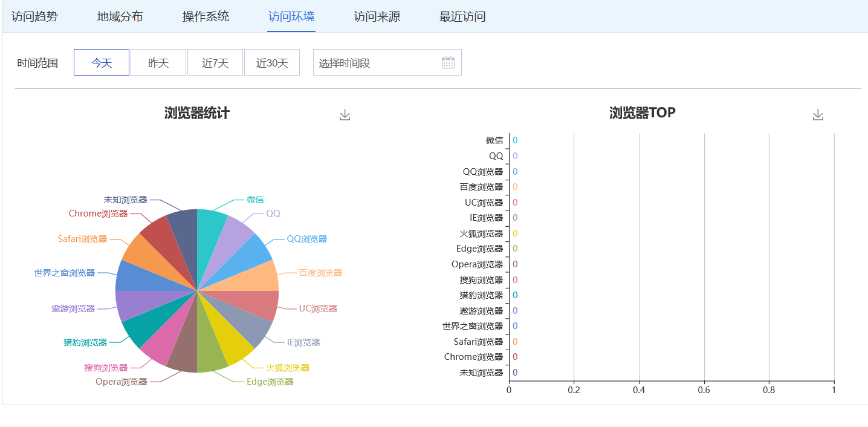Image resolution: width=868 pixels, height=427 pixels.
Task: Click the 微信 slice in the pie chart
Action: pyautogui.click(x=209, y=242)
